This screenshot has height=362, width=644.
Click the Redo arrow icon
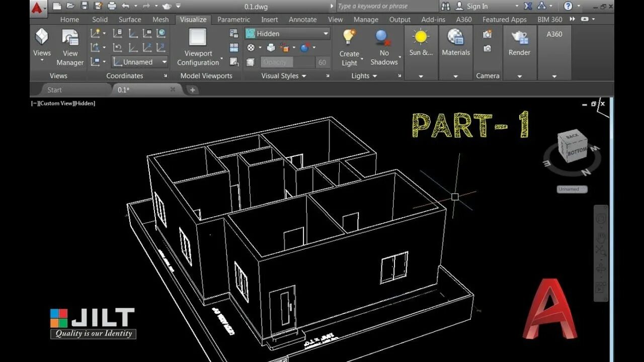click(x=146, y=6)
